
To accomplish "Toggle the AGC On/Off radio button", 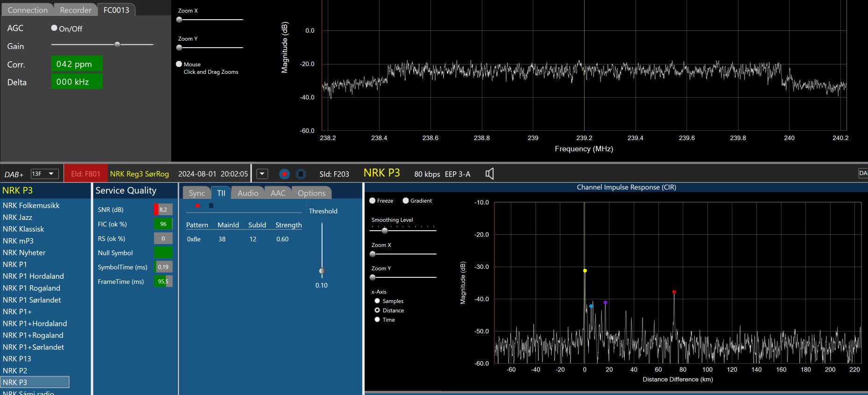I will click(x=54, y=28).
